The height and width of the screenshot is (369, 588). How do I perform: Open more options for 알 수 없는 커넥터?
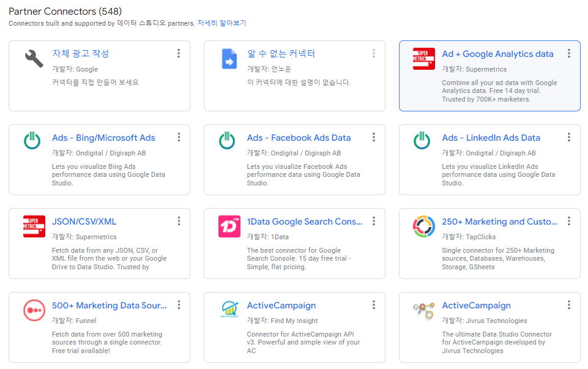[373, 53]
